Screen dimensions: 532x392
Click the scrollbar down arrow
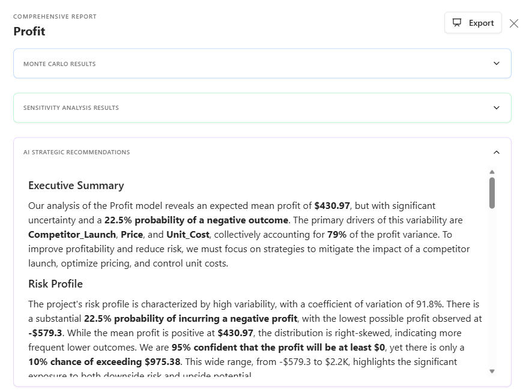[x=492, y=372]
